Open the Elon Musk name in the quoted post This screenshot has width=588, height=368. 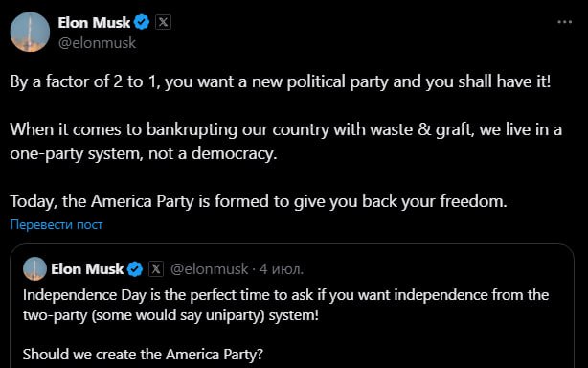87,269
